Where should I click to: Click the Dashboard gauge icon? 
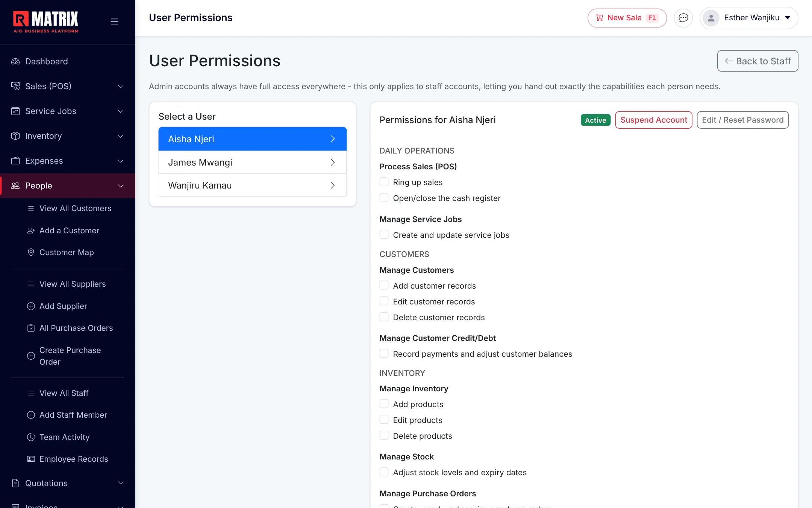point(15,61)
